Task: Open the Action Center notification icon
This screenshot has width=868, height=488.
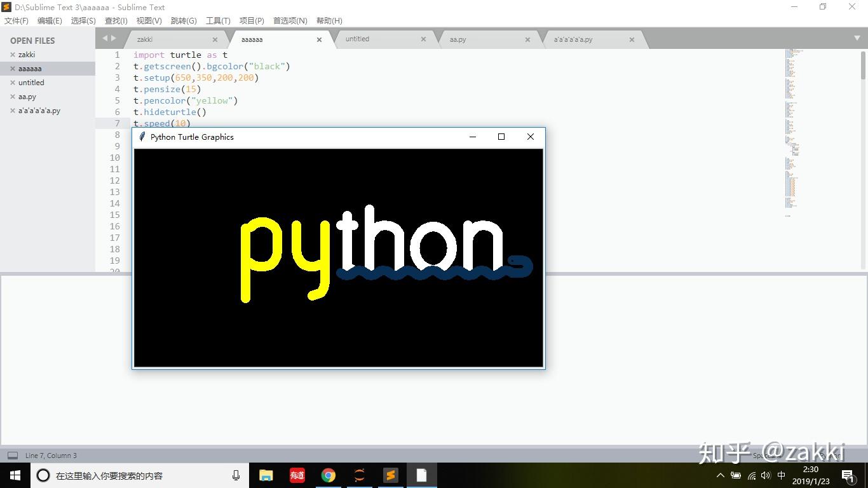Action: [846, 475]
